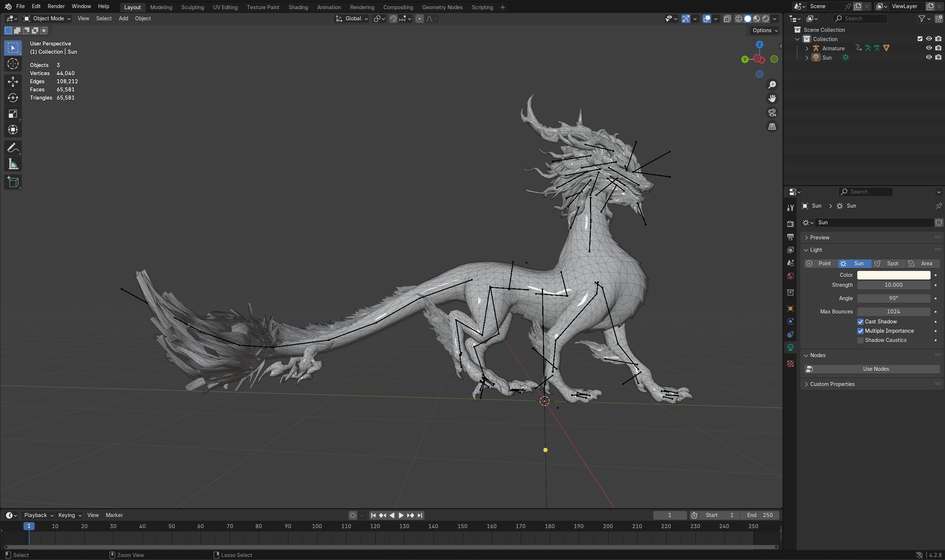Open the Object Mode dropdown
Viewport: 945px width, 560px height.
click(x=47, y=19)
